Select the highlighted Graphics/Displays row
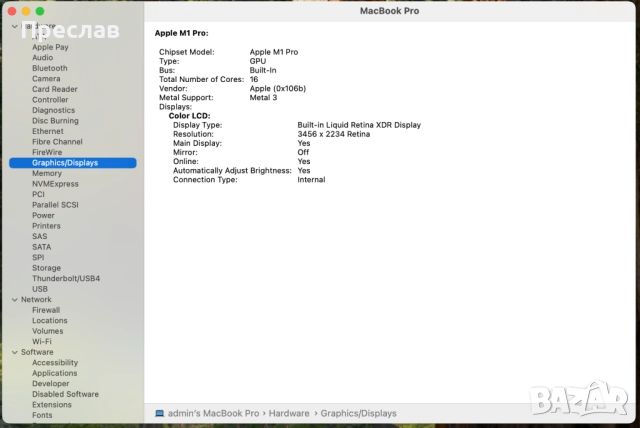 pyautogui.click(x=73, y=163)
